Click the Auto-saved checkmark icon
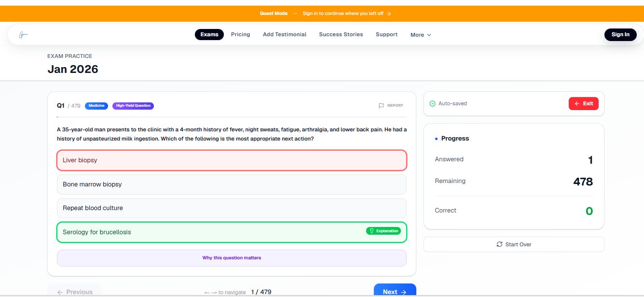The width and height of the screenshot is (644, 297). pyautogui.click(x=432, y=103)
